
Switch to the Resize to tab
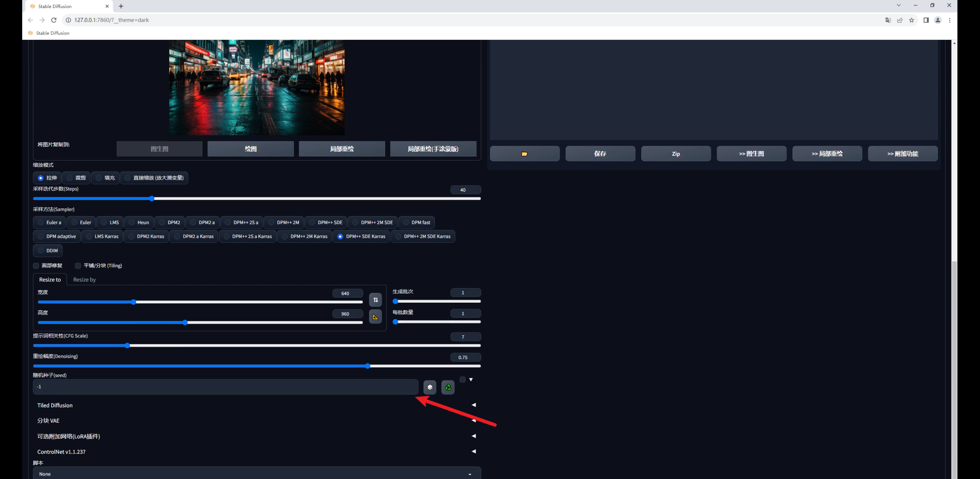tap(50, 279)
